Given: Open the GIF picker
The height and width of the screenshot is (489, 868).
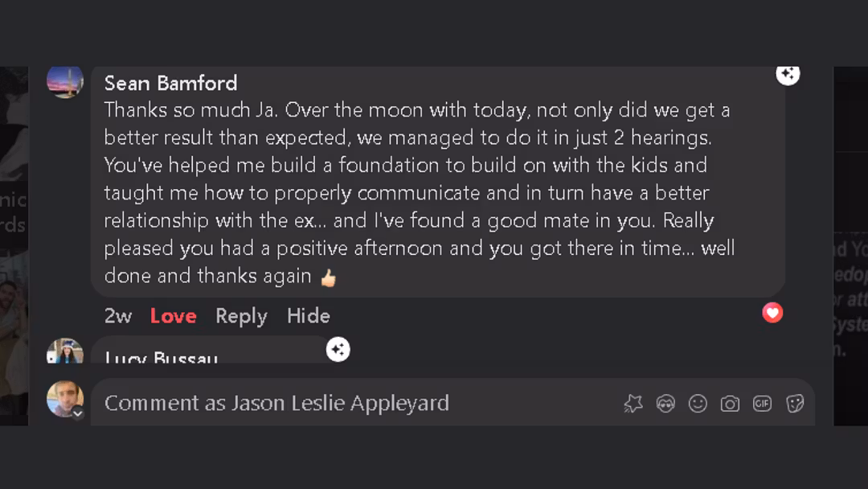Looking at the screenshot, I should tap(762, 404).
